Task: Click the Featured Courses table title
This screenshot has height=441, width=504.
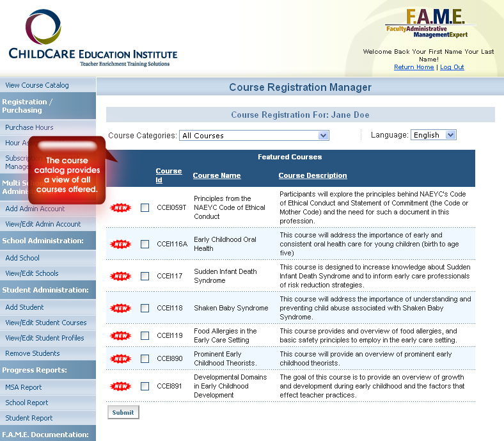Action: point(290,157)
